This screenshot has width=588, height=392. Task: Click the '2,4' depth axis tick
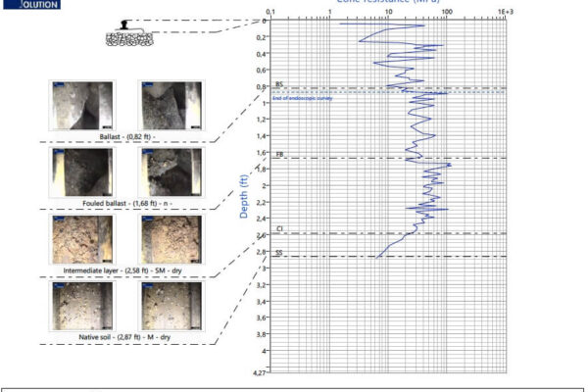tap(262, 219)
